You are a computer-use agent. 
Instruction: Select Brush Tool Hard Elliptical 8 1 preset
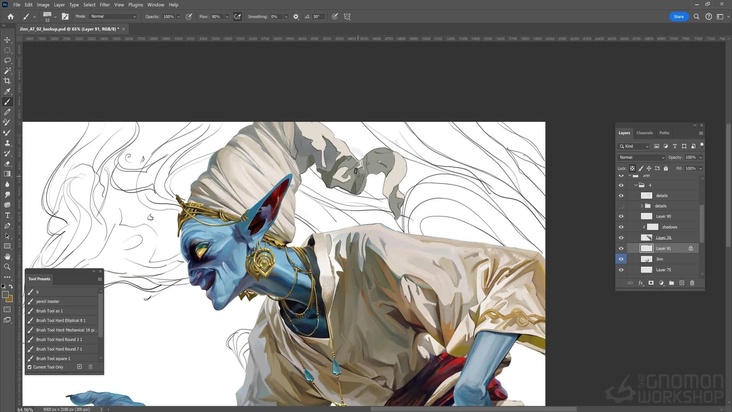click(x=63, y=321)
